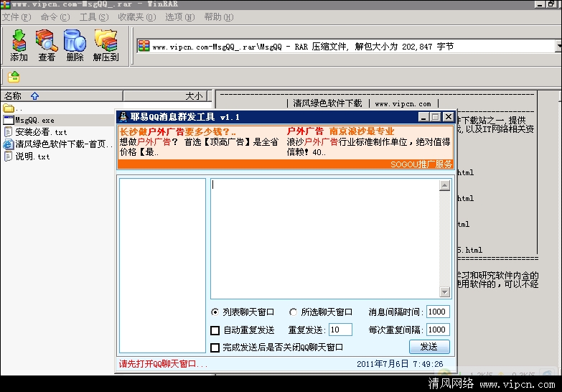Click the message box scroll up arrow
Screen dimensions: 562x392
click(444, 185)
